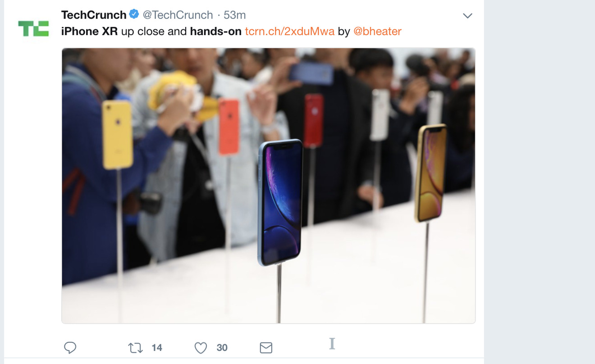Screen dimensions: 595x364
Task: Click the blurred red iPhone in photo
Action: pos(314,120)
